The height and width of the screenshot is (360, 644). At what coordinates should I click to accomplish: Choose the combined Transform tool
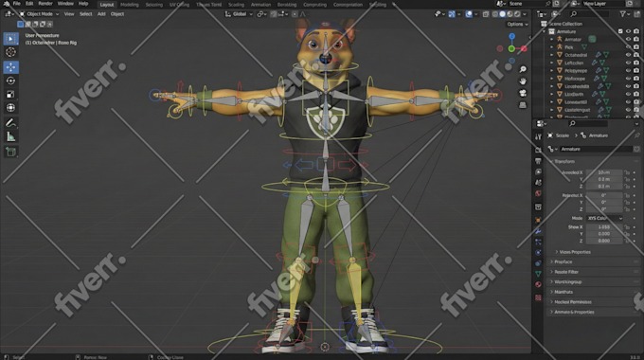[10, 108]
